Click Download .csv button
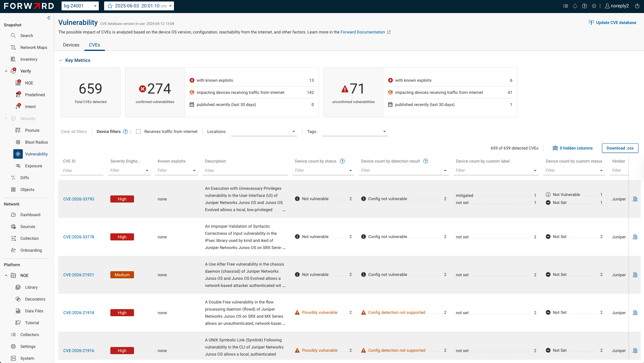This screenshot has width=644, height=363. (x=620, y=148)
